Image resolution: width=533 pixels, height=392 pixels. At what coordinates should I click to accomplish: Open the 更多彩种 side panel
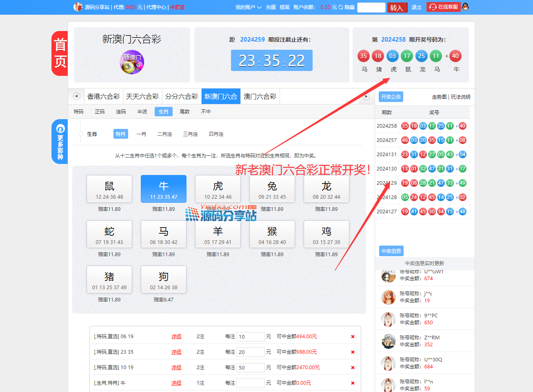[x=60, y=142]
